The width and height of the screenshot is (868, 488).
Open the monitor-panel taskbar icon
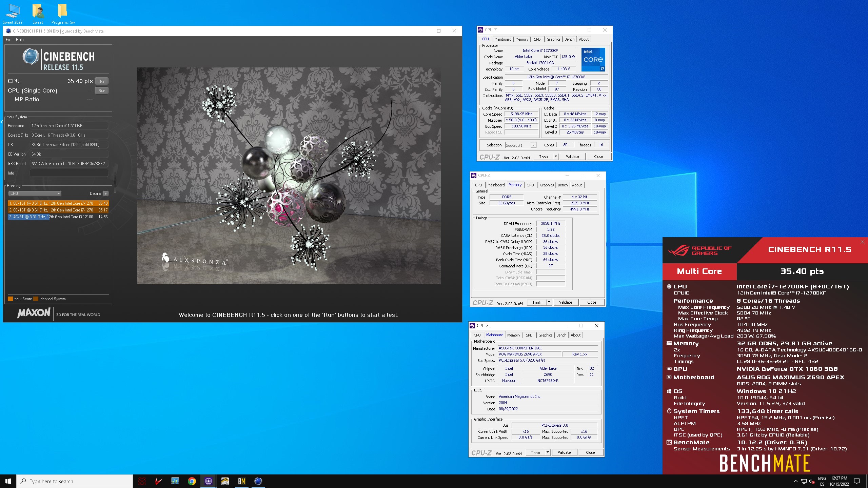[175, 481]
